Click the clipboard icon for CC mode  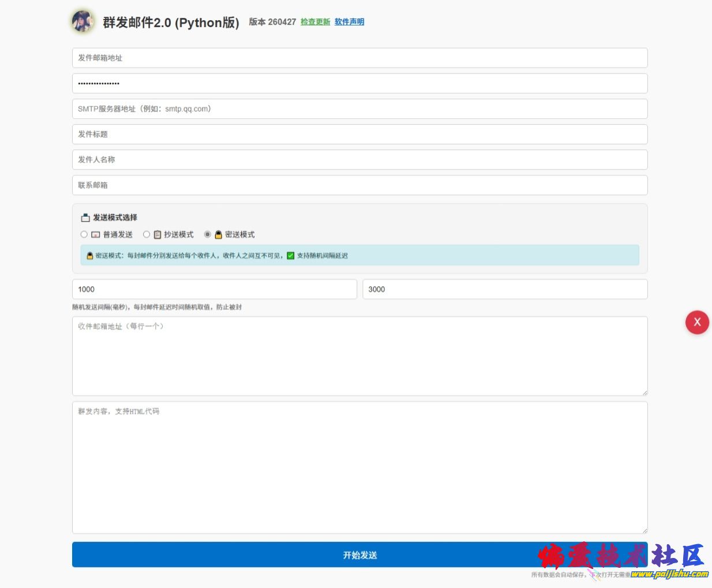[158, 235]
